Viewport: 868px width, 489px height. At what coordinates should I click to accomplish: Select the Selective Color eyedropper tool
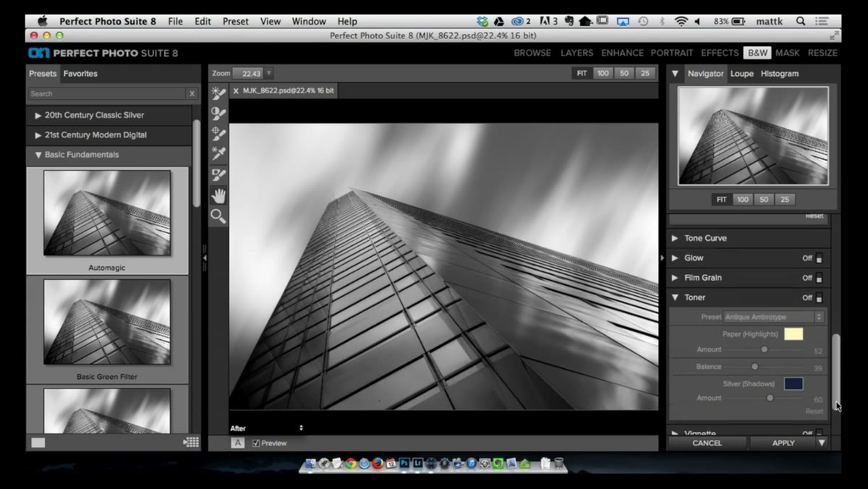tap(218, 154)
